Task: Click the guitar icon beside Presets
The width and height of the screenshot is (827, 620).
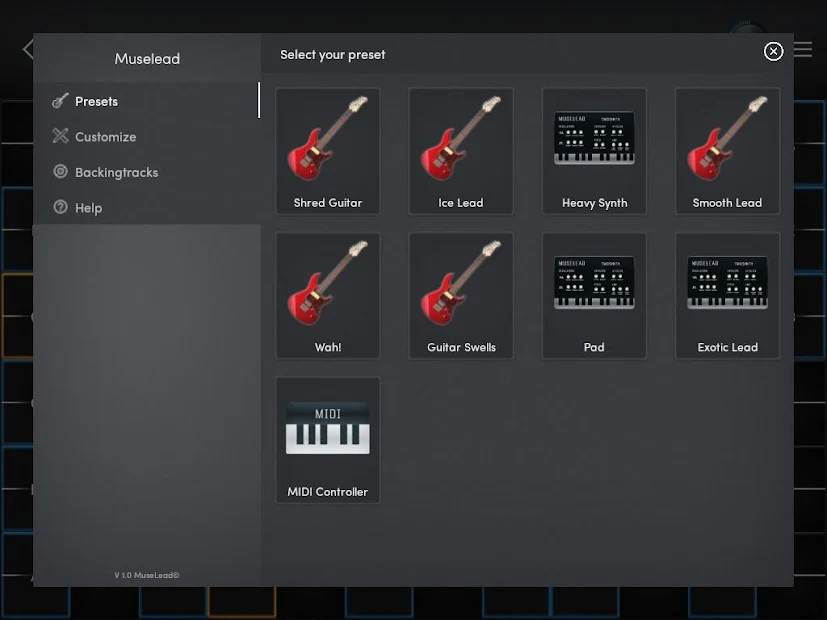Action: point(60,101)
